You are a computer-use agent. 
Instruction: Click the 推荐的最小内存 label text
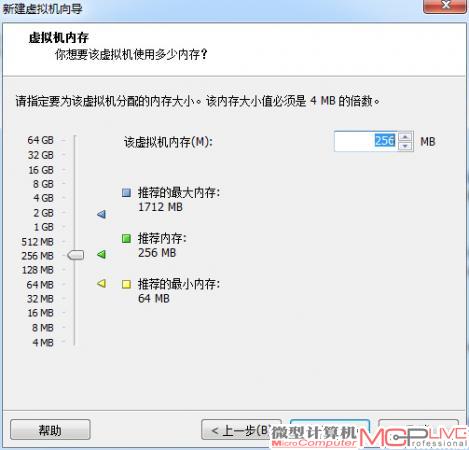pos(179,284)
